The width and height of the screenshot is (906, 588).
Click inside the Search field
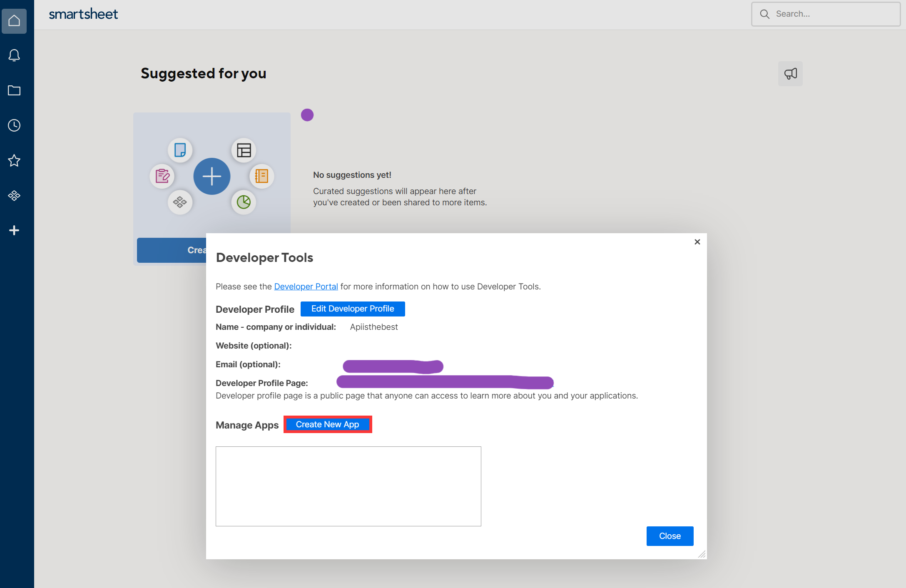(826, 14)
